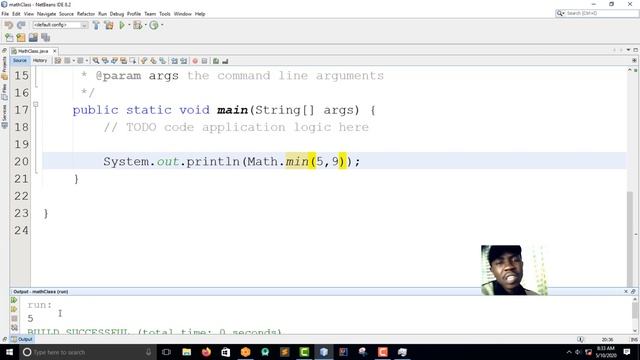The height and width of the screenshot is (360, 640).
Task: Click the Find Previous Occurrence icon
Action: pos(105,61)
